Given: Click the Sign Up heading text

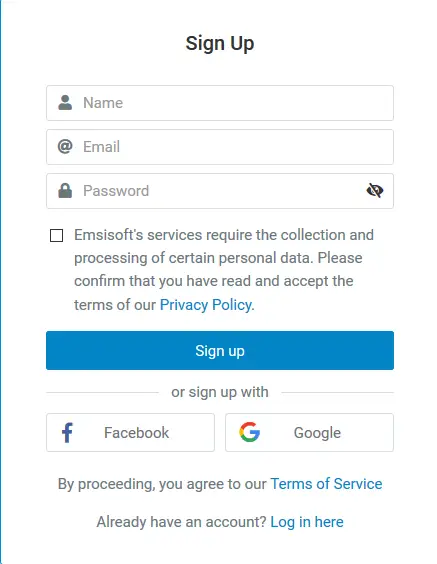Looking at the screenshot, I should [x=220, y=44].
